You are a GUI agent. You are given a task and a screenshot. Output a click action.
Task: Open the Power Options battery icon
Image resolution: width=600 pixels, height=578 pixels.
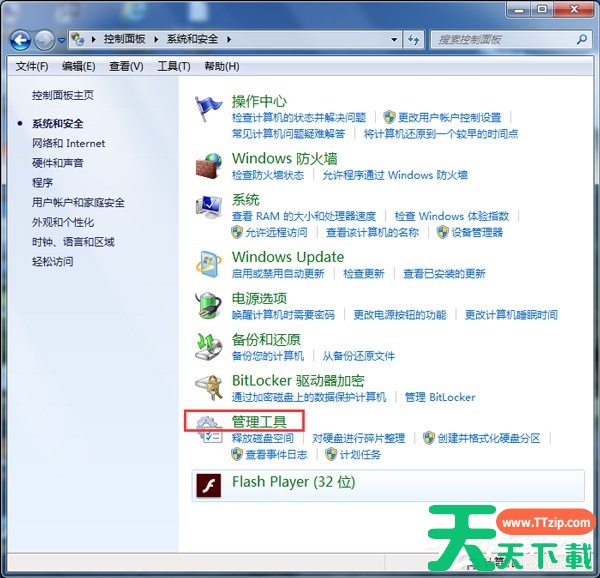pyautogui.click(x=209, y=305)
